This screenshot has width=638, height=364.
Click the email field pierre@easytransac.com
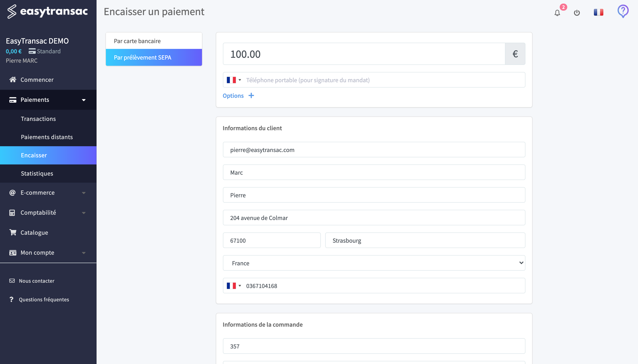point(374,150)
